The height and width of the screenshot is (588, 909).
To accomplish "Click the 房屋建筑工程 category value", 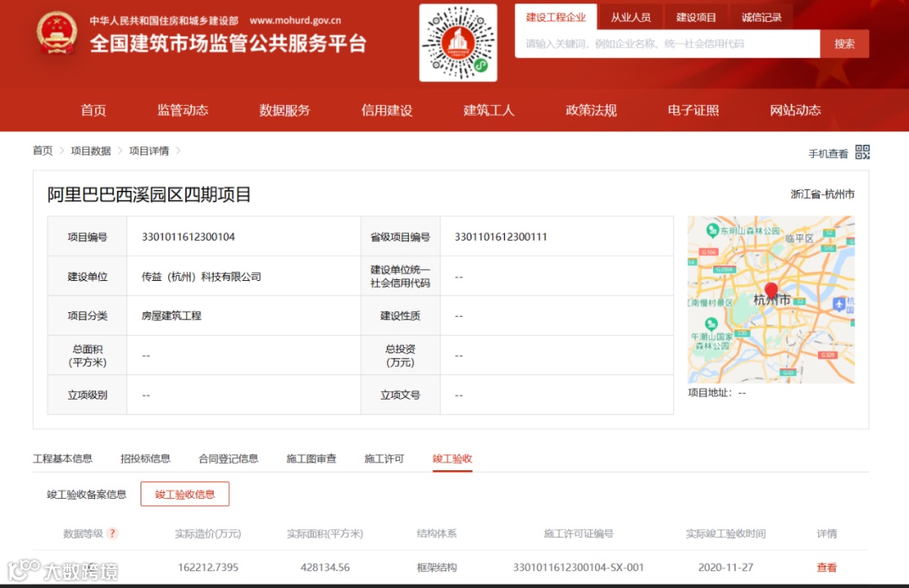I will pyautogui.click(x=172, y=315).
